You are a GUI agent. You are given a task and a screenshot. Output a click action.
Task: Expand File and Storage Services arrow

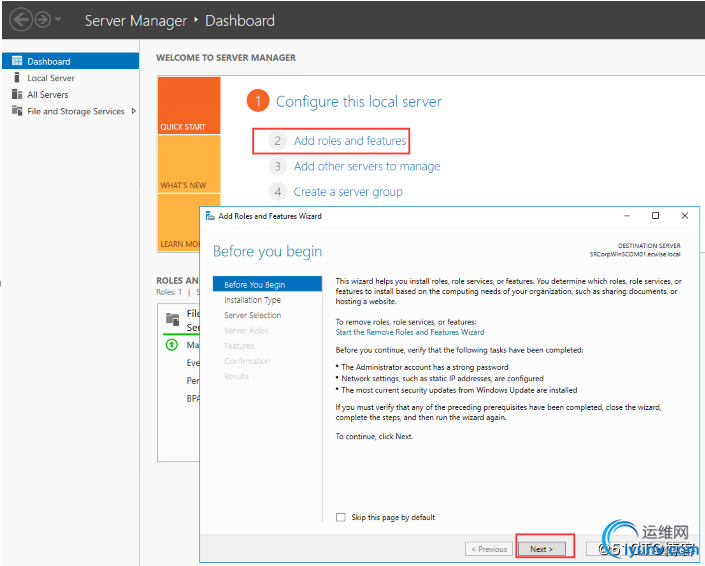[134, 111]
